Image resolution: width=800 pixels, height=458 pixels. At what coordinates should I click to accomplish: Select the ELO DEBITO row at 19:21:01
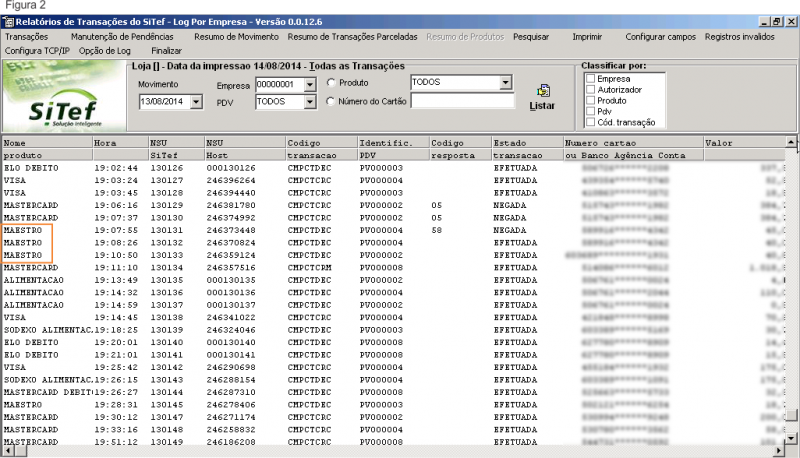pos(393,355)
